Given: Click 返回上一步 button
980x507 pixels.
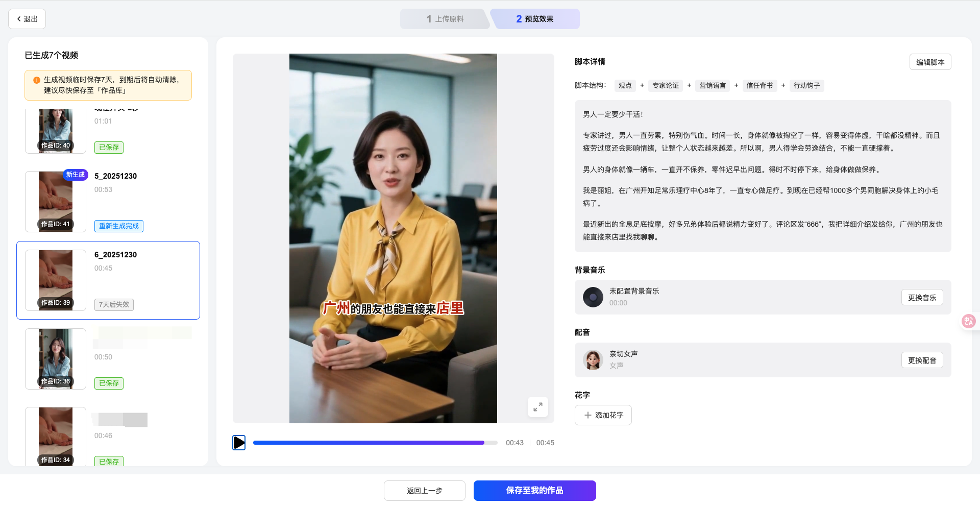Looking at the screenshot, I should point(425,491).
